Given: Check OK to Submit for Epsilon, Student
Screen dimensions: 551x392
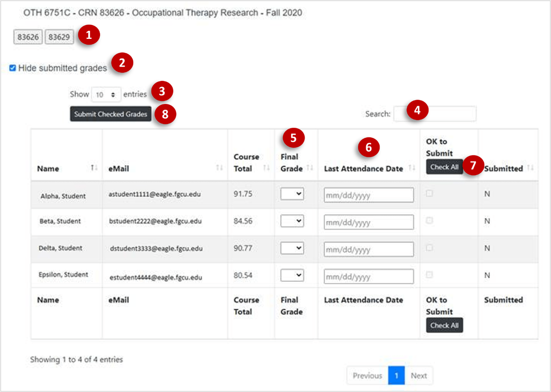Looking at the screenshot, I should pos(430,275).
